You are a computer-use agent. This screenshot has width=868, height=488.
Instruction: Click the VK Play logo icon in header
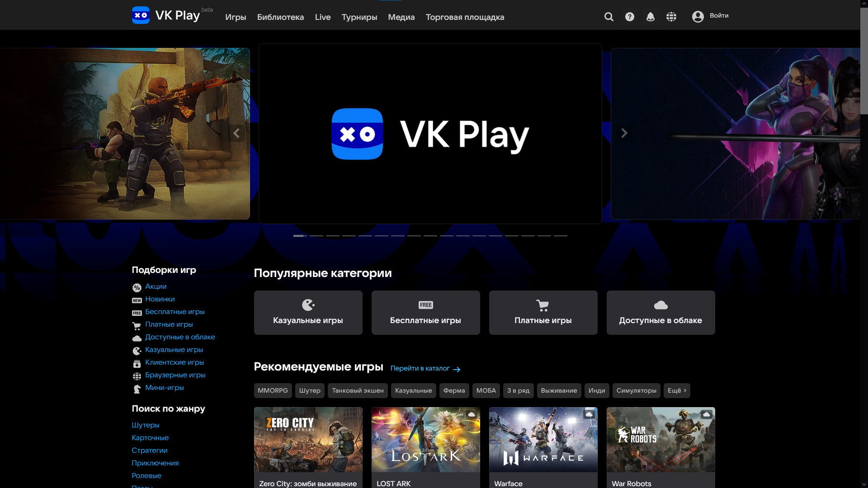coord(141,15)
